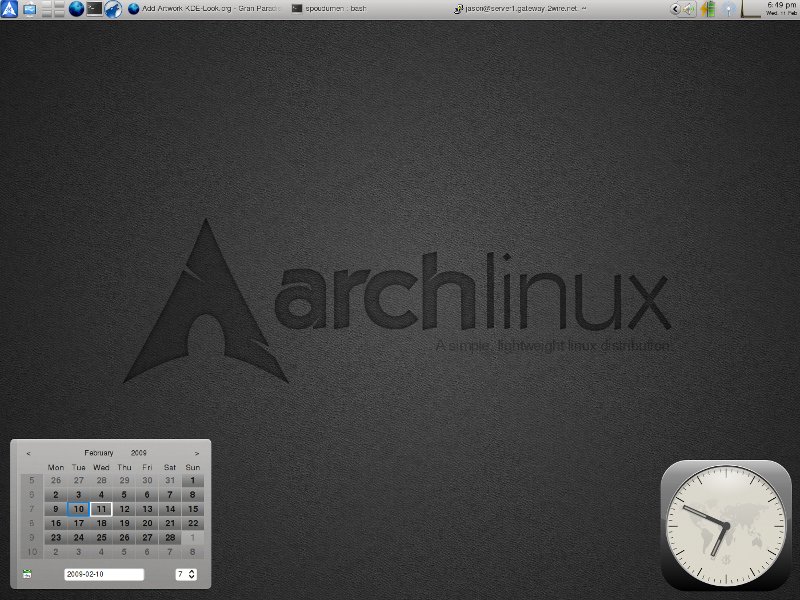Select February 25 in calendar
The height and width of the screenshot is (600, 800).
tap(102, 538)
